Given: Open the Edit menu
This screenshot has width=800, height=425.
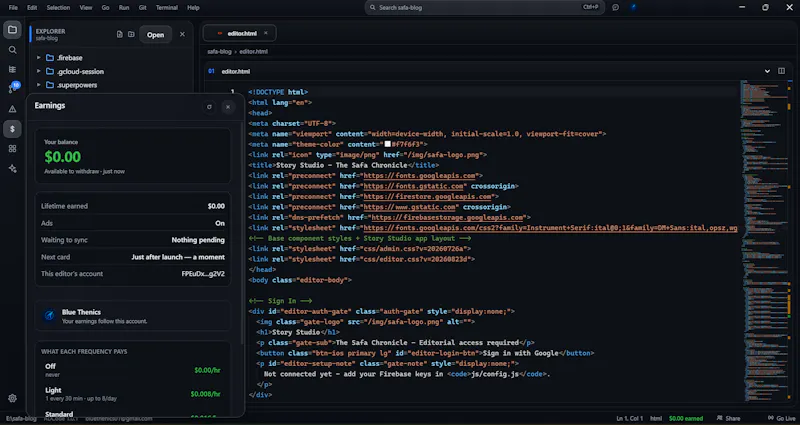Looking at the screenshot, I should click(x=32, y=8).
